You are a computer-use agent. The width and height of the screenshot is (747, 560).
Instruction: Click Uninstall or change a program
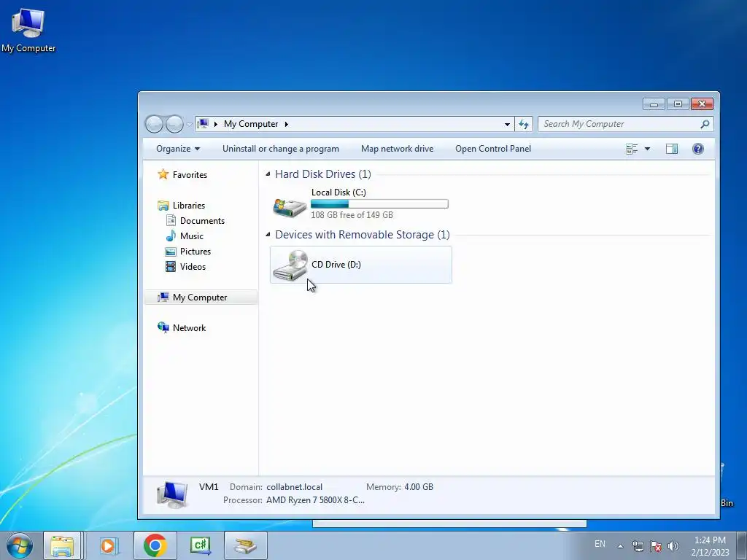[281, 149]
